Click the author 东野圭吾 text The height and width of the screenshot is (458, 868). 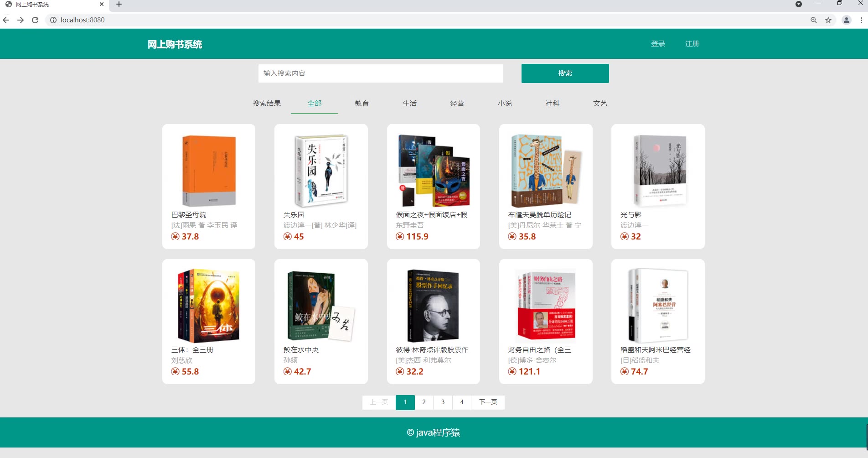click(410, 225)
